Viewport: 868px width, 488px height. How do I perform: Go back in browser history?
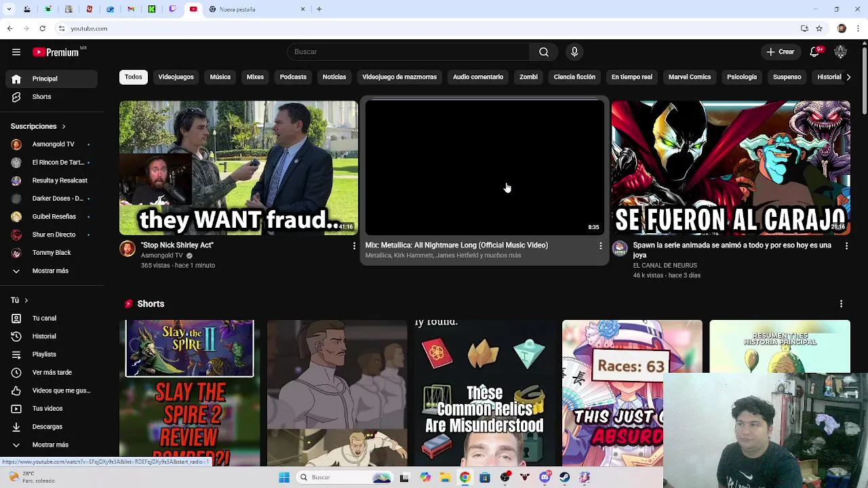[x=9, y=28]
